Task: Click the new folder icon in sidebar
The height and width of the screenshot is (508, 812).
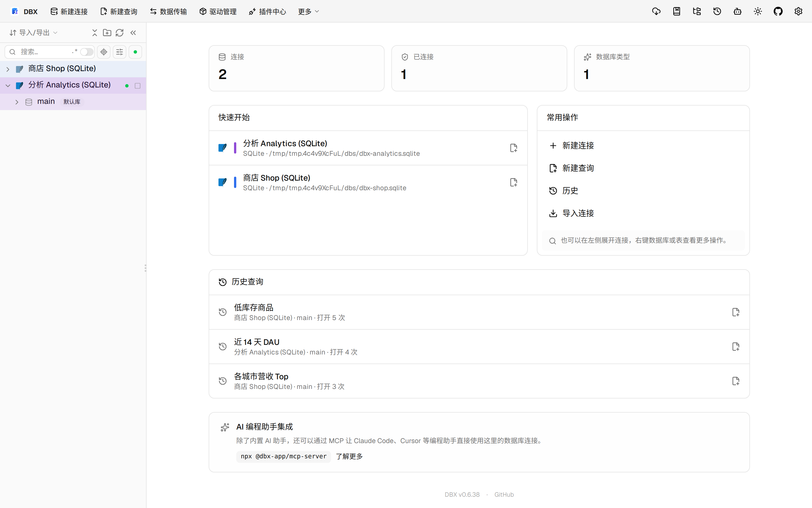Action: (x=107, y=32)
